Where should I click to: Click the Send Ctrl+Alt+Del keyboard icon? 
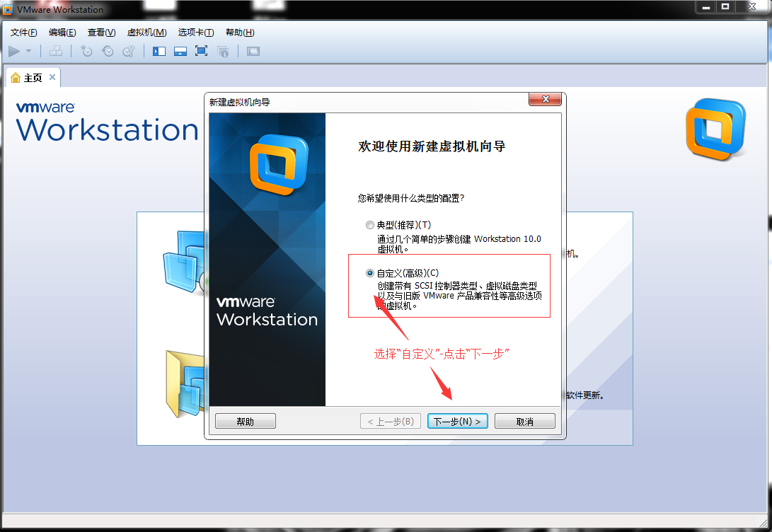56,51
